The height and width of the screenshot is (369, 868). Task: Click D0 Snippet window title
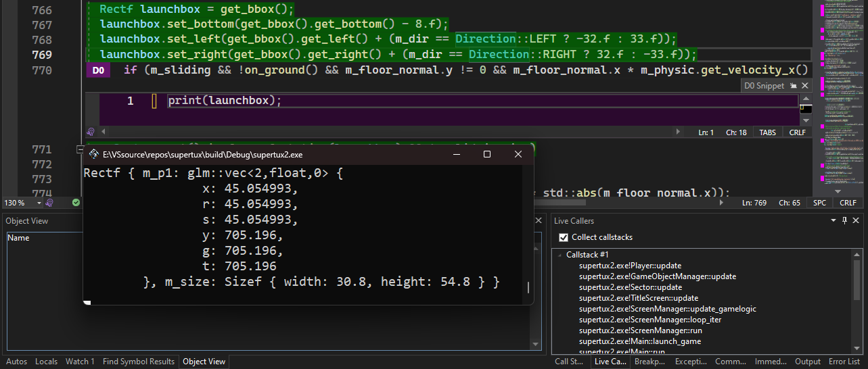pyautogui.click(x=764, y=86)
